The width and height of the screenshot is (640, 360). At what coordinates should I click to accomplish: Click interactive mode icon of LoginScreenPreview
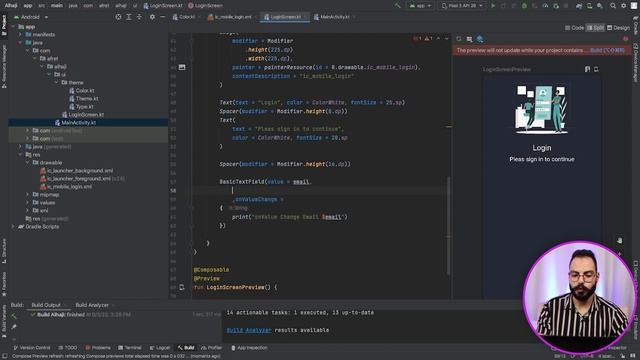click(587, 69)
